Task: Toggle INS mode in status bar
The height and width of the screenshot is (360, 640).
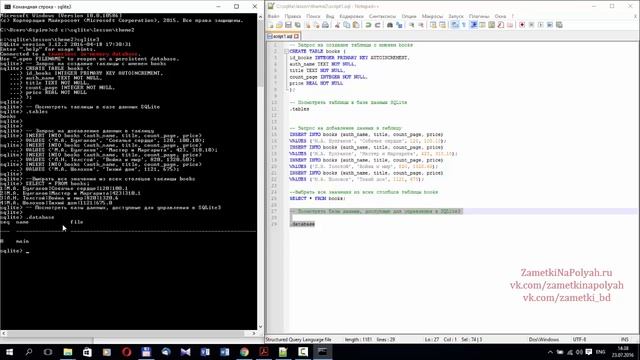Action: (x=624, y=340)
